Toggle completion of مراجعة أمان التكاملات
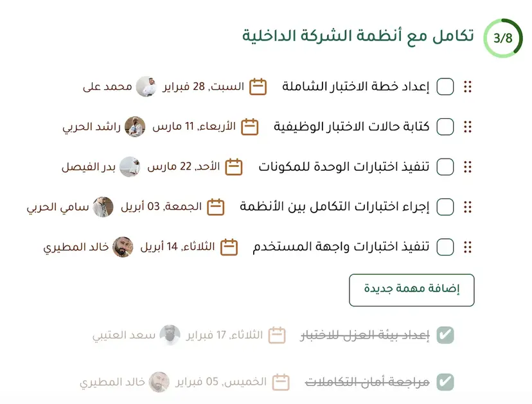 (x=445, y=382)
